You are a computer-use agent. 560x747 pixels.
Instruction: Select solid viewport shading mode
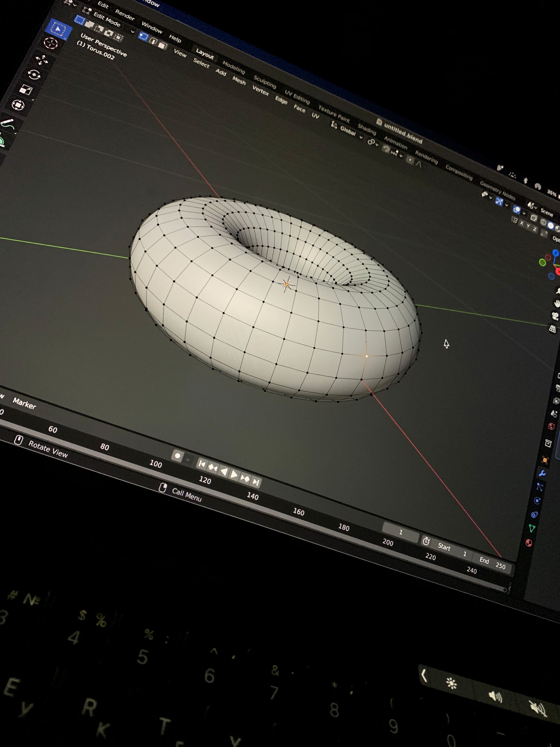(x=551, y=226)
